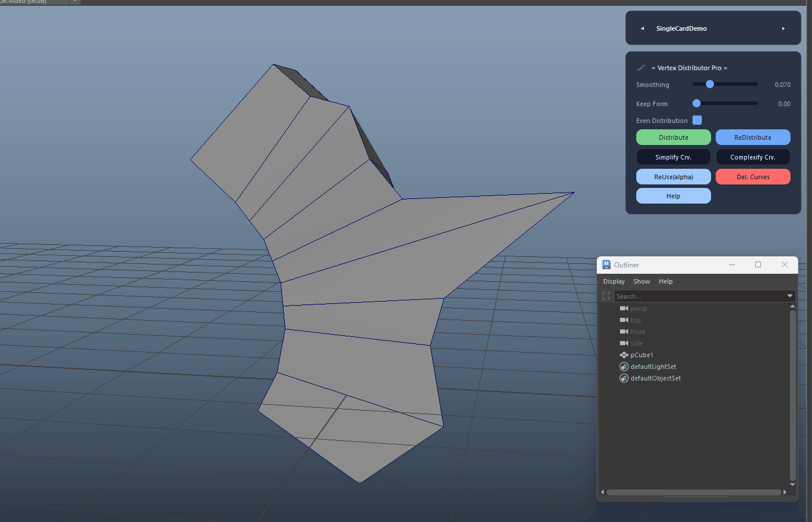This screenshot has height=522, width=812.
Task: Click the pCube1 mesh icon in Outliner
Action: pos(624,355)
